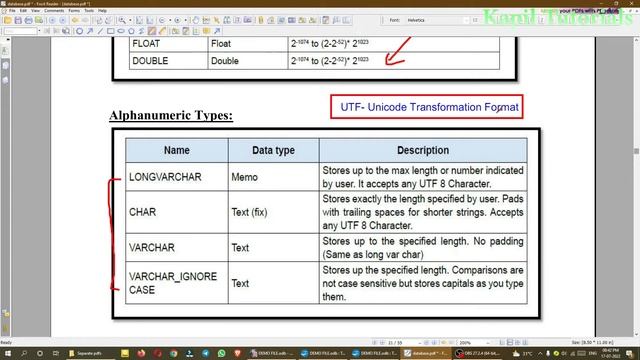
Task: Open the Help menu
Action: [102, 11]
